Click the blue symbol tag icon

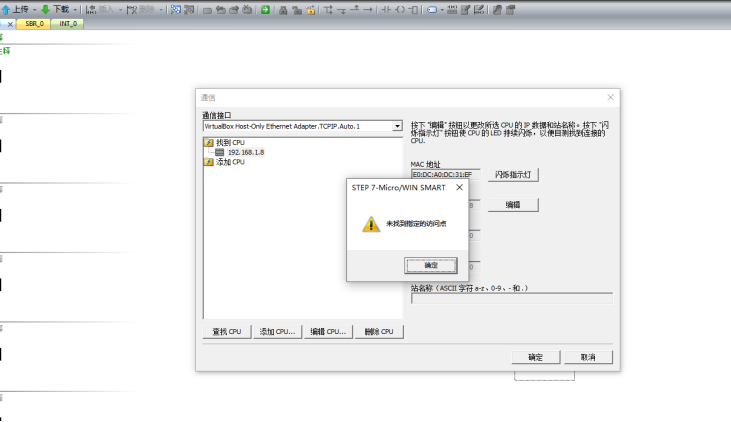click(432, 9)
